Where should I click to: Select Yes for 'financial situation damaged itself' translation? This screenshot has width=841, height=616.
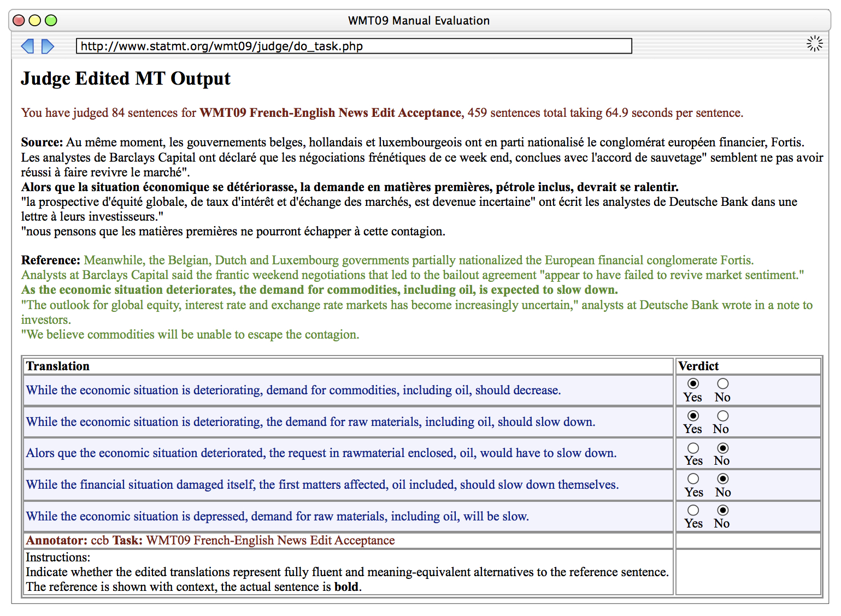point(693,479)
